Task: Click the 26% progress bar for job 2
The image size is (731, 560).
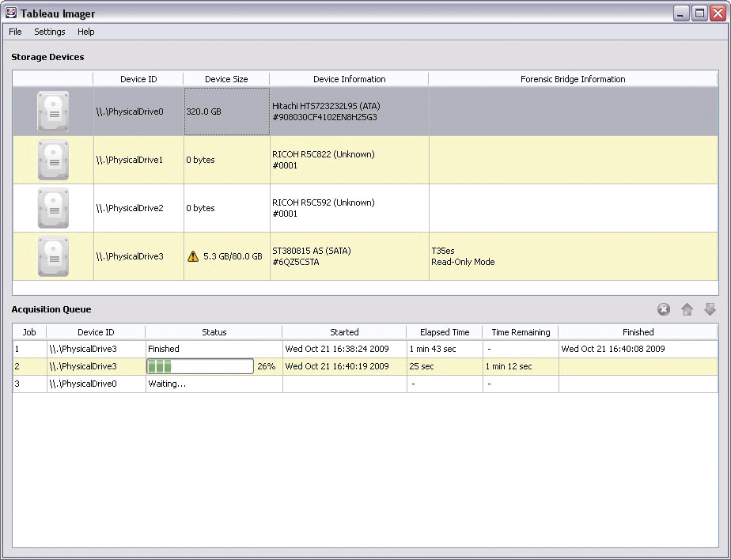Action: click(x=200, y=366)
